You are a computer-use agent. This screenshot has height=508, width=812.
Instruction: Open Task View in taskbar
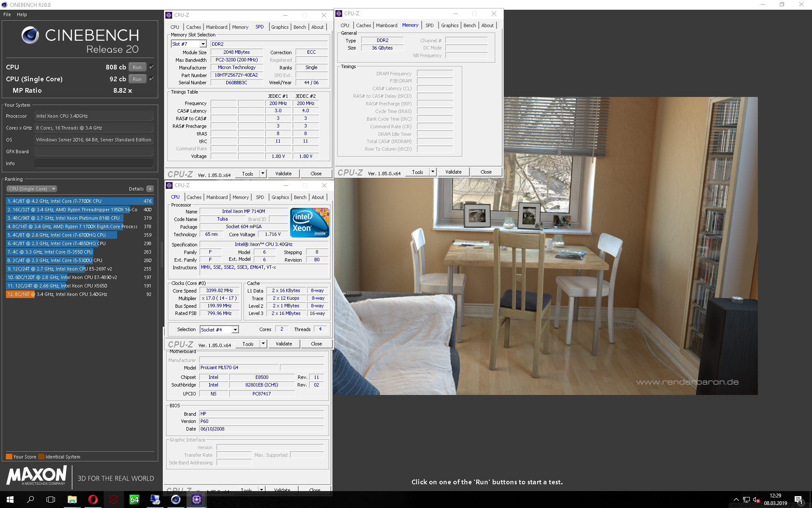(x=51, y=500)
